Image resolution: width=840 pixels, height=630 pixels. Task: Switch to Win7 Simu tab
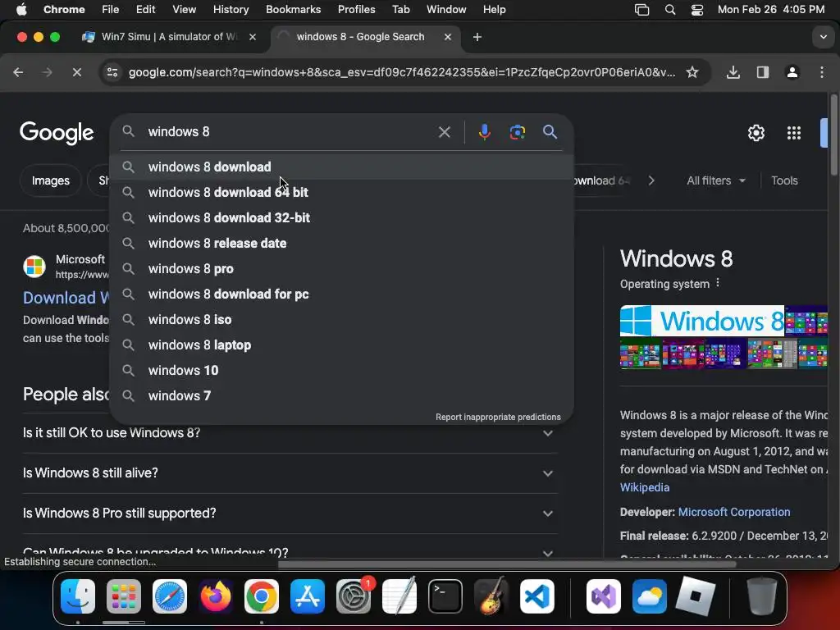click(x=169, y=37)
